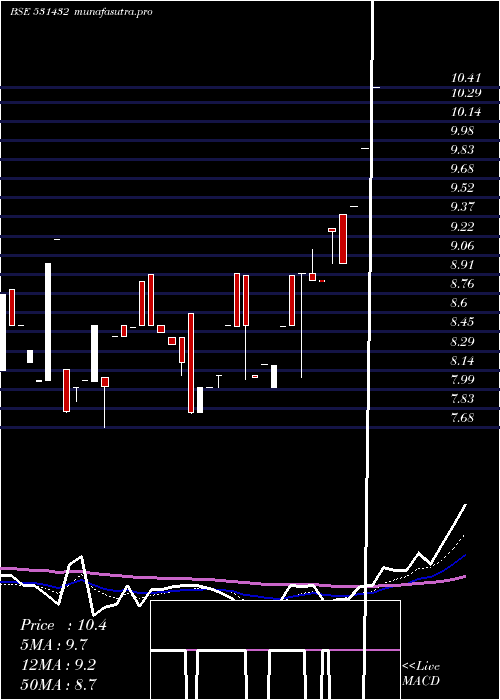Click the Price : 10.4 readout

point(63,625)
